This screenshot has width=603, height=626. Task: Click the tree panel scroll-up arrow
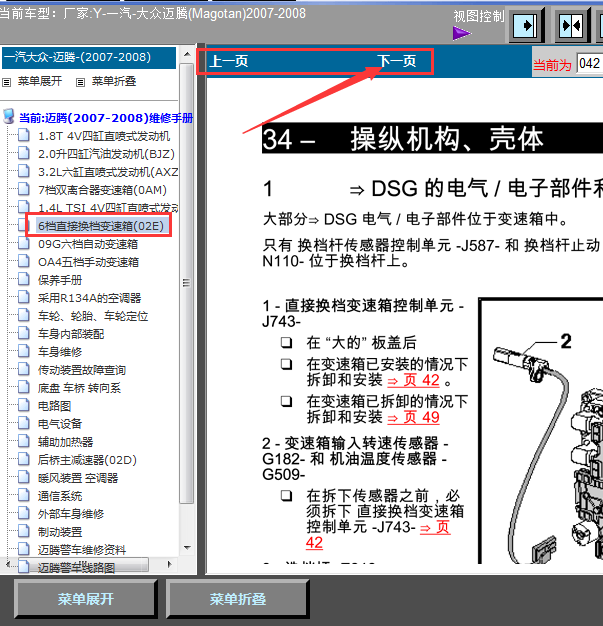(x=187, y=54)
